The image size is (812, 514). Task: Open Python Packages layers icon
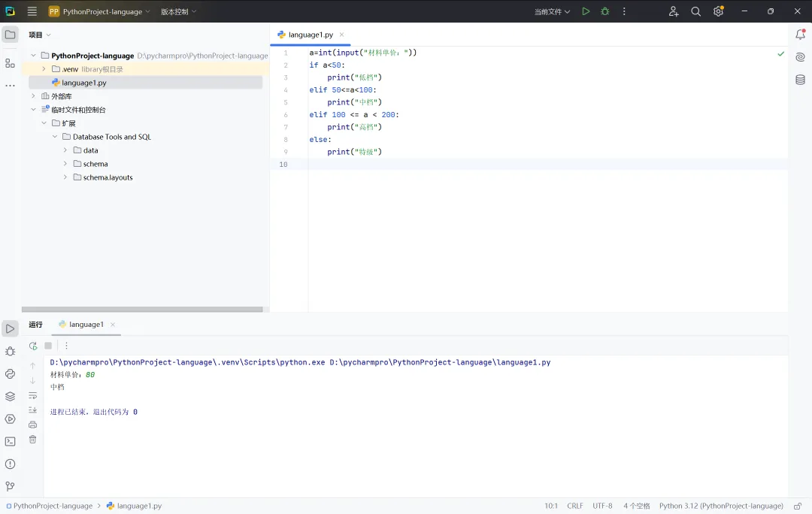click(10, 397)
